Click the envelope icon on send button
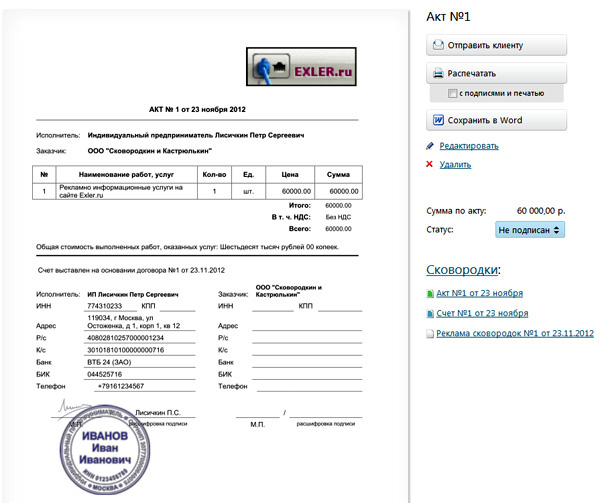 (x=438, y=45)
